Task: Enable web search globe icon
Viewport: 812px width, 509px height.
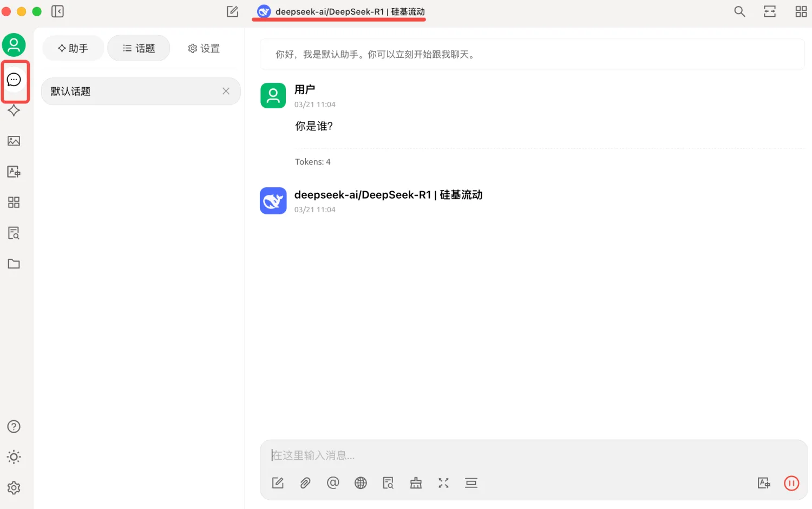Action: tap(361, 483)
